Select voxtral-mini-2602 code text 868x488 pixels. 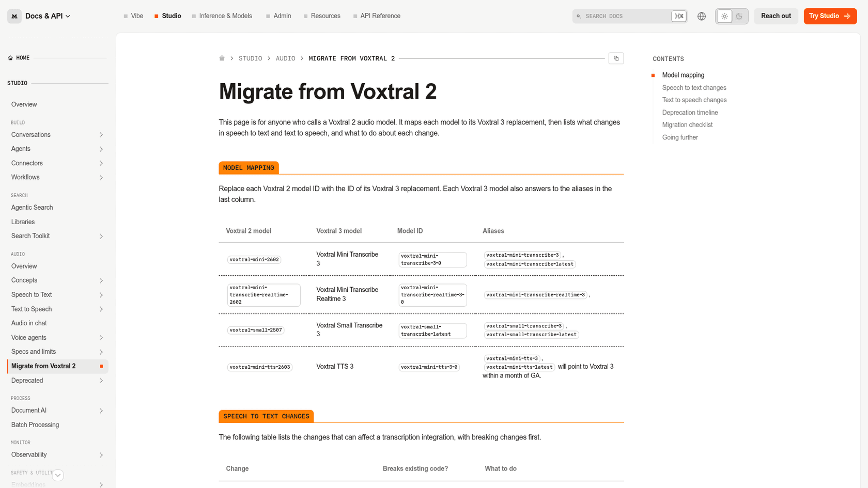(x=254, y=260)
